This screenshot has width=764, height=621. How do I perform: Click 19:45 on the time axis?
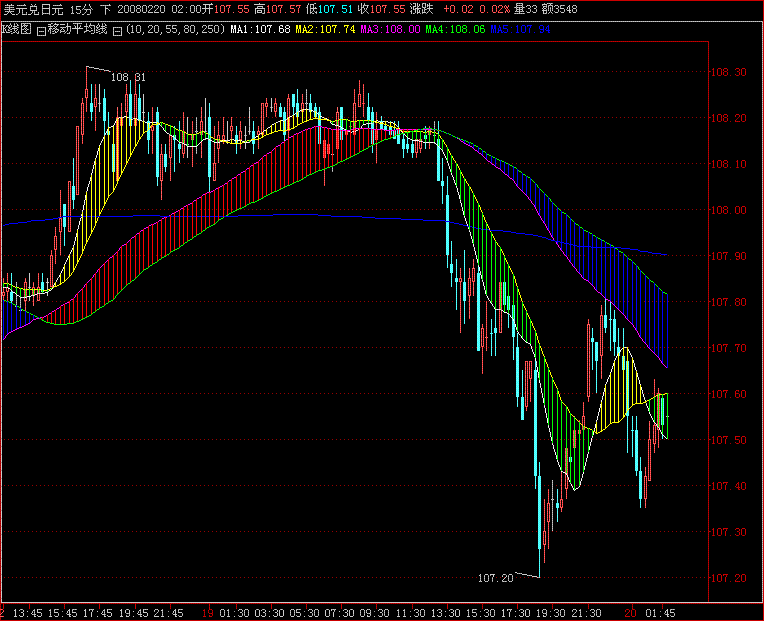pos(134,613)
